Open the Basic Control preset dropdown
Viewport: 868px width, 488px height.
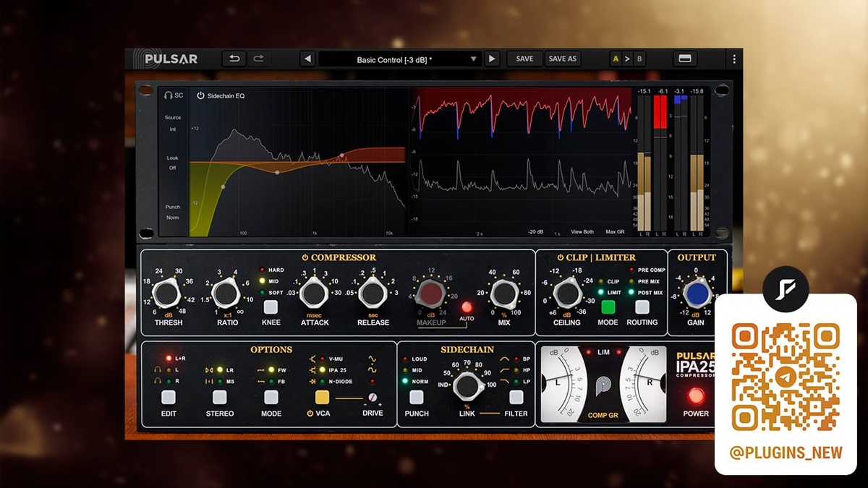pyautogui.click(x=400, y=59)
